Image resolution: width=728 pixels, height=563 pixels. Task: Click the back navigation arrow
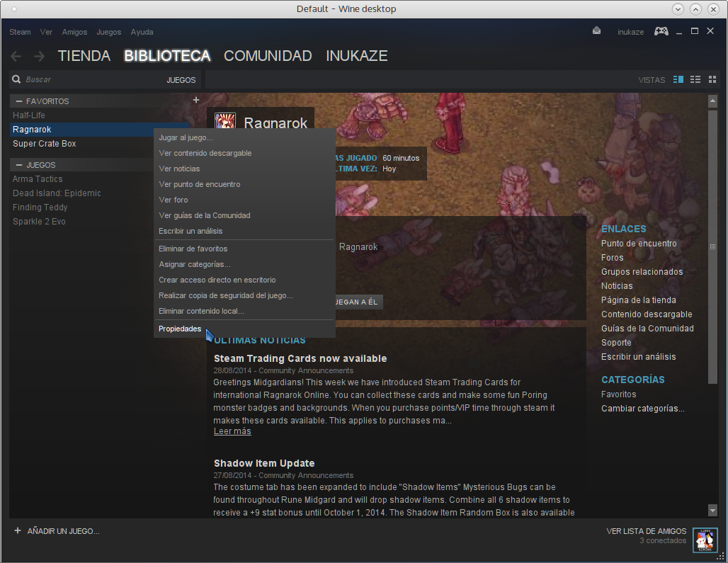16,56
